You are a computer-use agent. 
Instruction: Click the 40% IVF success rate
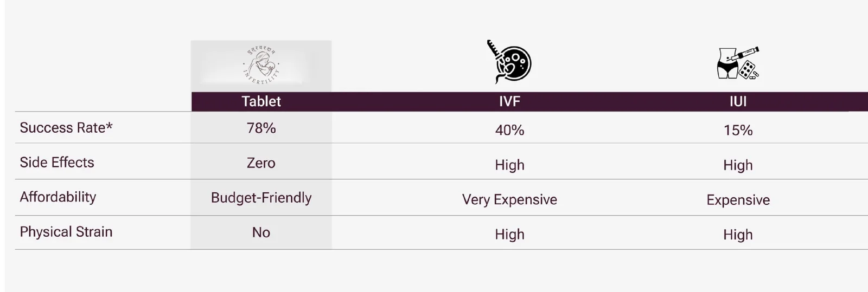click(x=509, y=131)
